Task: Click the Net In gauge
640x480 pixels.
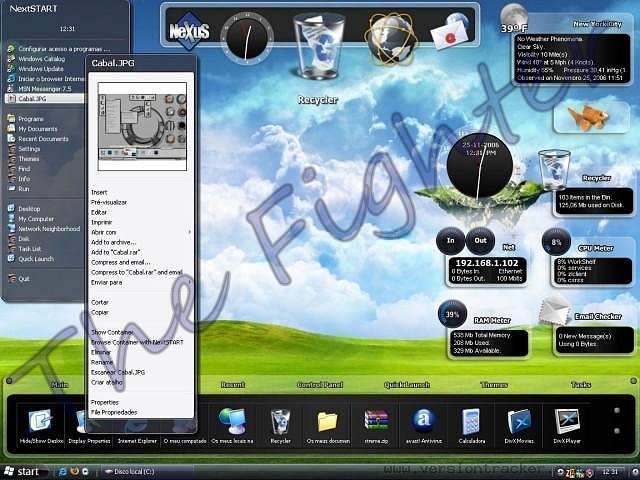Action: click(x=451, y=241)
